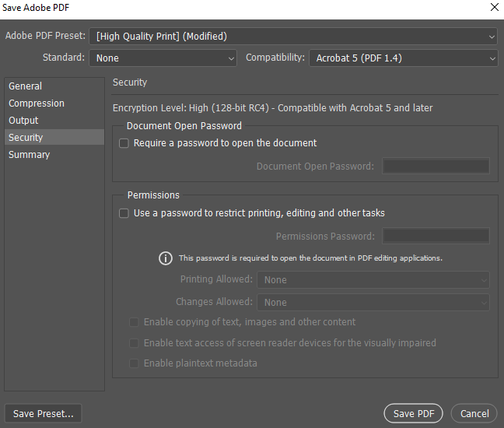Switch to the Compression section
Viewport: 504px width, 428px height.
tap(54, 103)
